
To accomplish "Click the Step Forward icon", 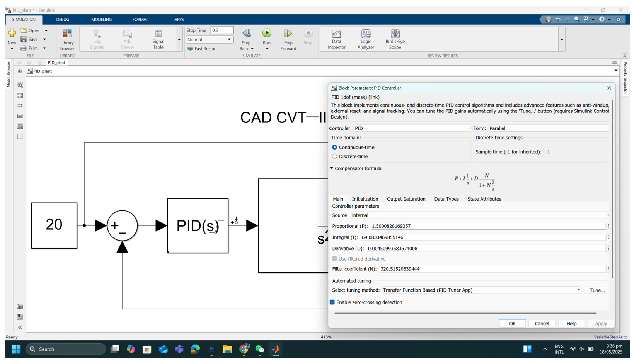I will 288,33.
